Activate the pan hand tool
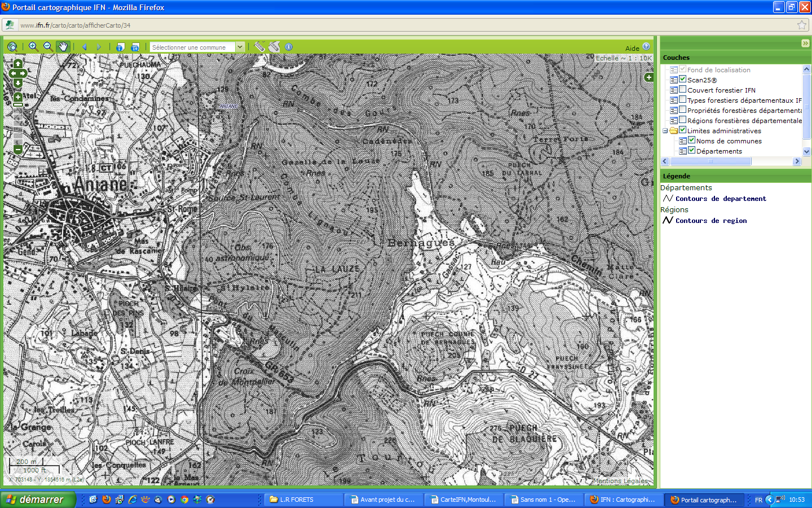 coord(63,47)
